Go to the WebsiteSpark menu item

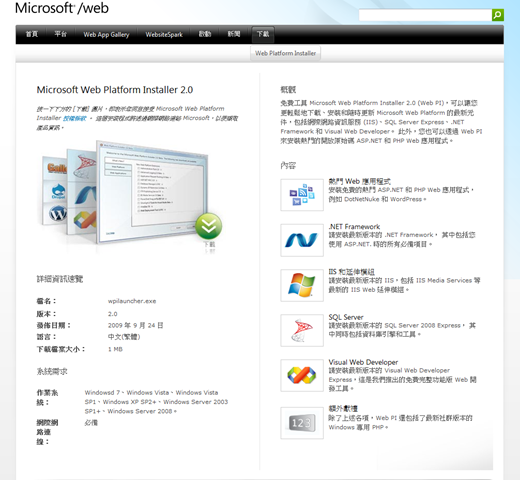[x=164, y=35]
